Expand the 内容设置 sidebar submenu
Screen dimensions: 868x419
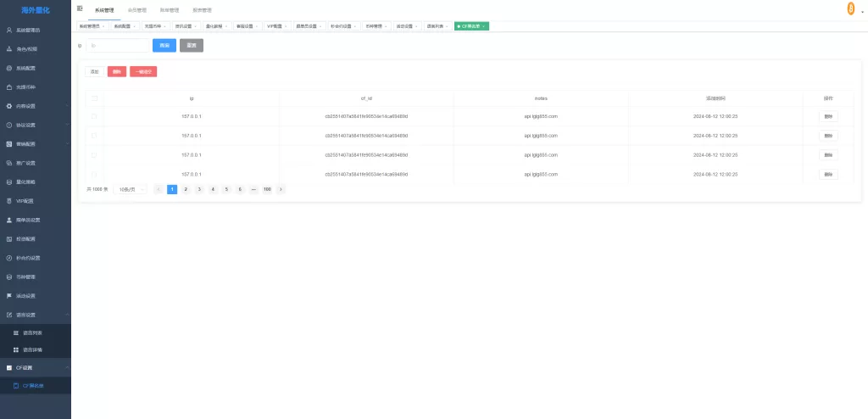point(34,106)
